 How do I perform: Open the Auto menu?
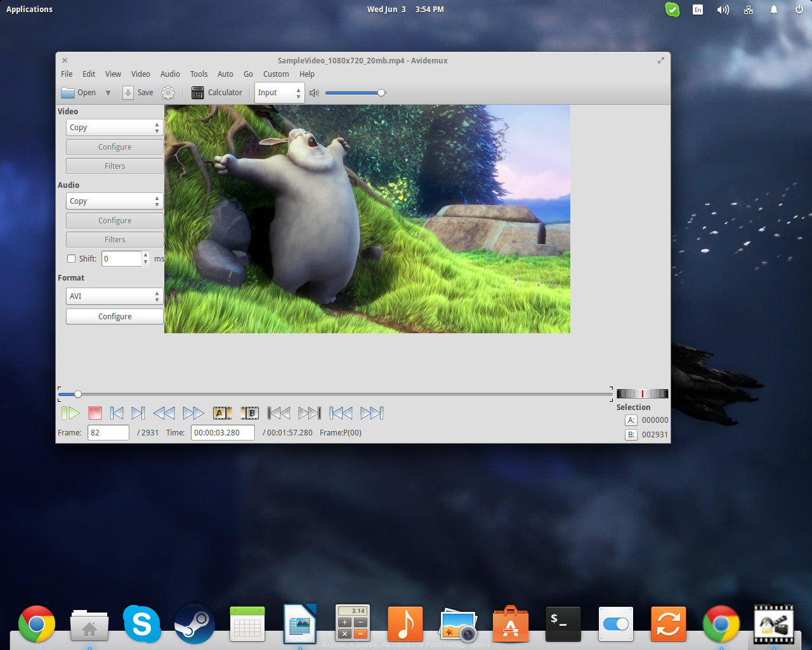coord(225,74)
